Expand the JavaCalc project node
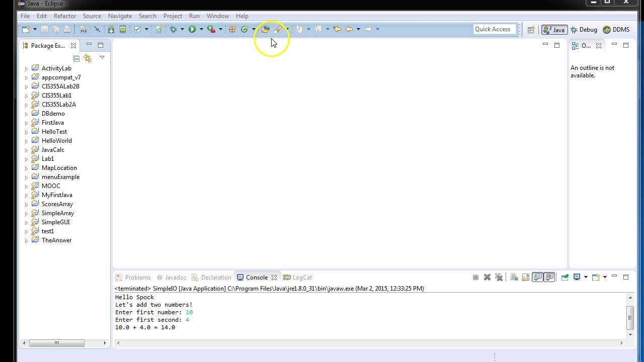The height and width of the screenshot is (362, 644). [x=27, y=150]
